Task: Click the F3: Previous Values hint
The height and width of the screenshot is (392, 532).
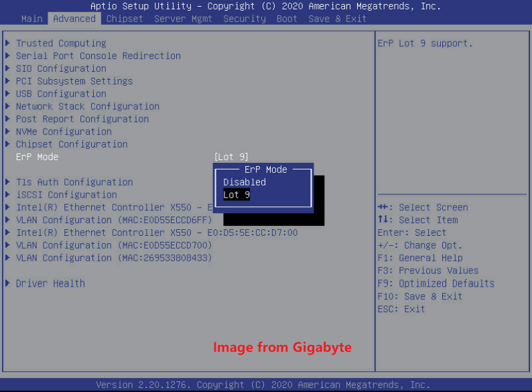Action: 428,271
